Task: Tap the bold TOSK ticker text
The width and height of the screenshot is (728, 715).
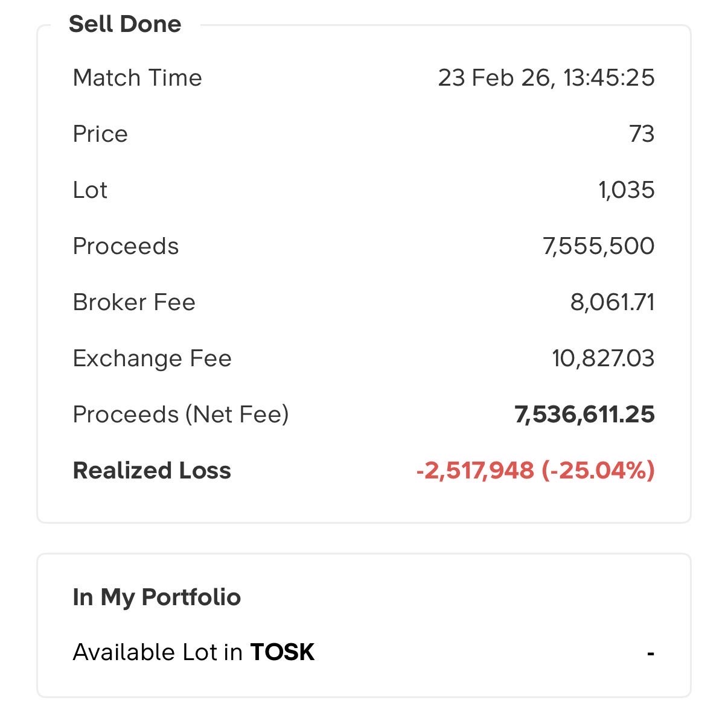Action: (283, 652)
